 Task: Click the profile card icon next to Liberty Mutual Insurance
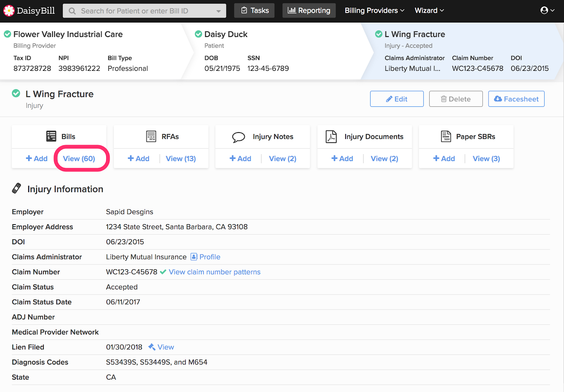[x=194, y=257]
